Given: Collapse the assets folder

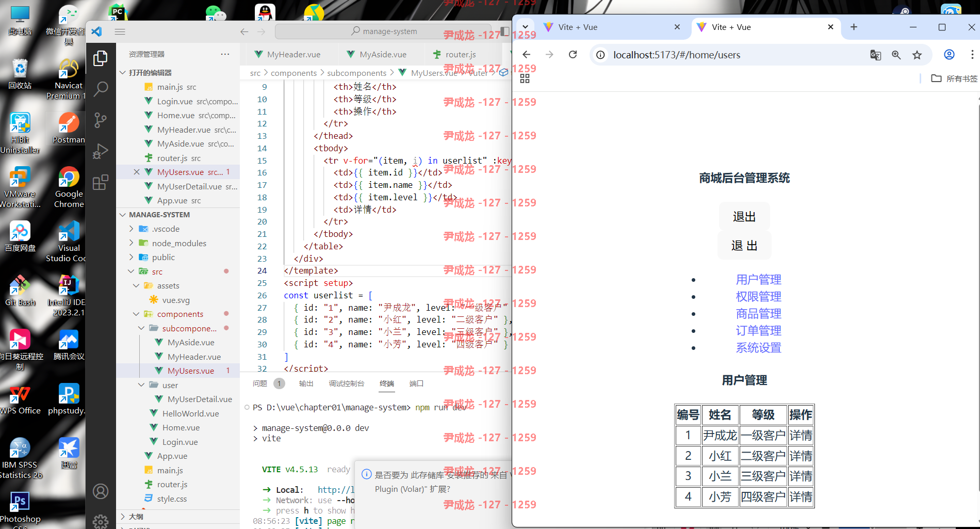Looking at the screenshot, I should click(x=136, y=285).
